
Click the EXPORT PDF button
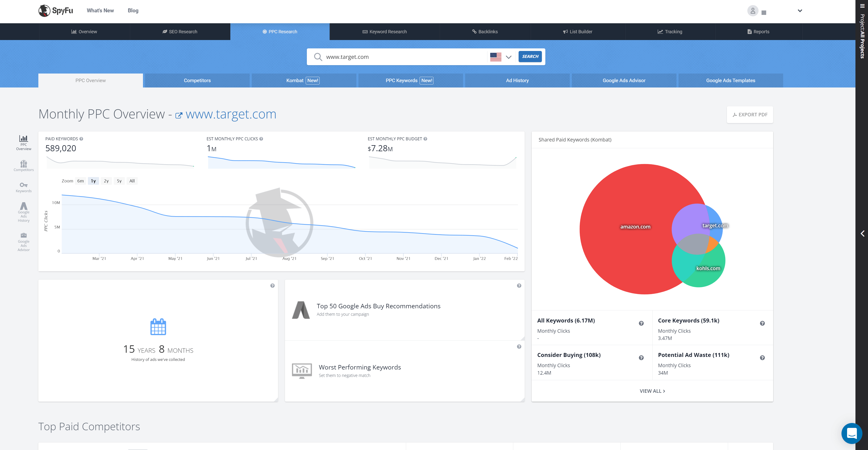tap(750, 115)
